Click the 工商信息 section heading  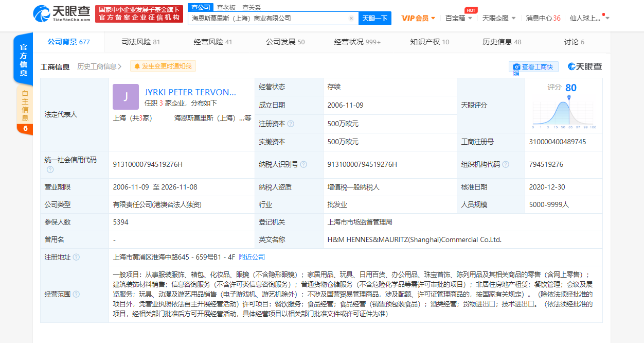(x=55, y=66)
